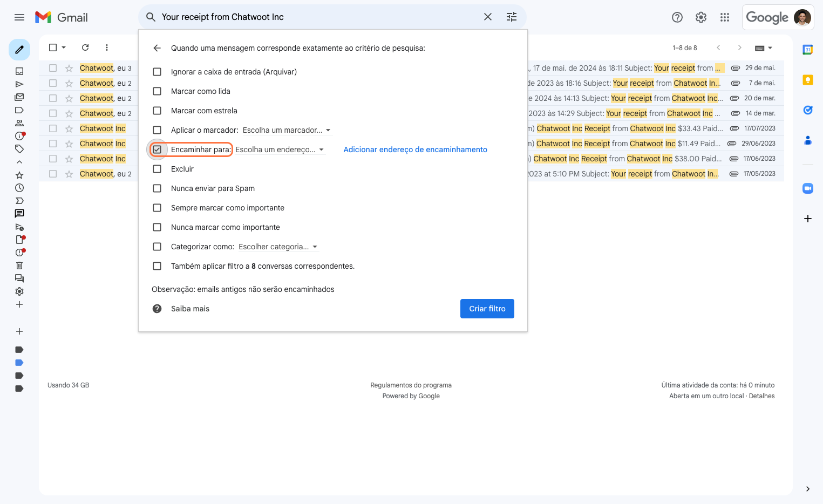Check Também aplicar filtro a 8 conversas
Screen dimensions: 823x504
coord(157,266)
